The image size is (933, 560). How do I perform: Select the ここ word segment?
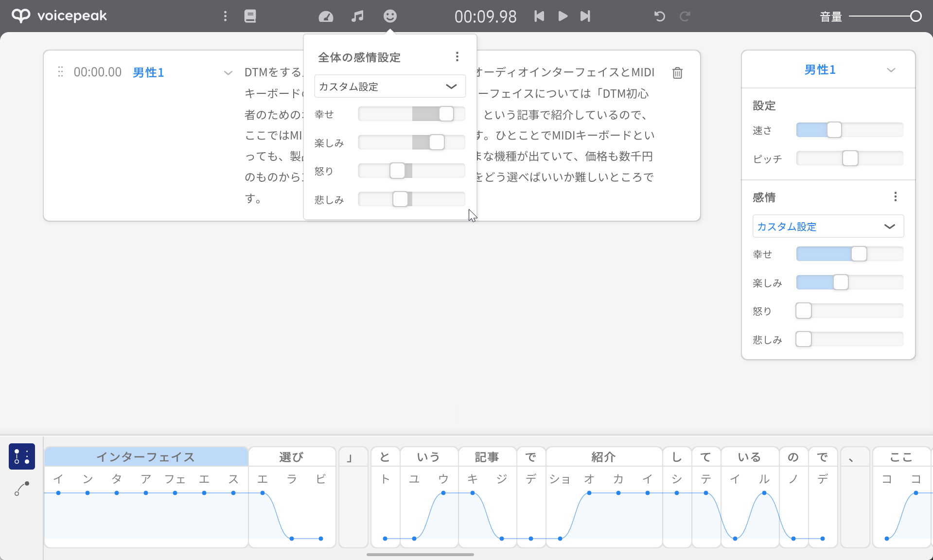tap(901, 457)
